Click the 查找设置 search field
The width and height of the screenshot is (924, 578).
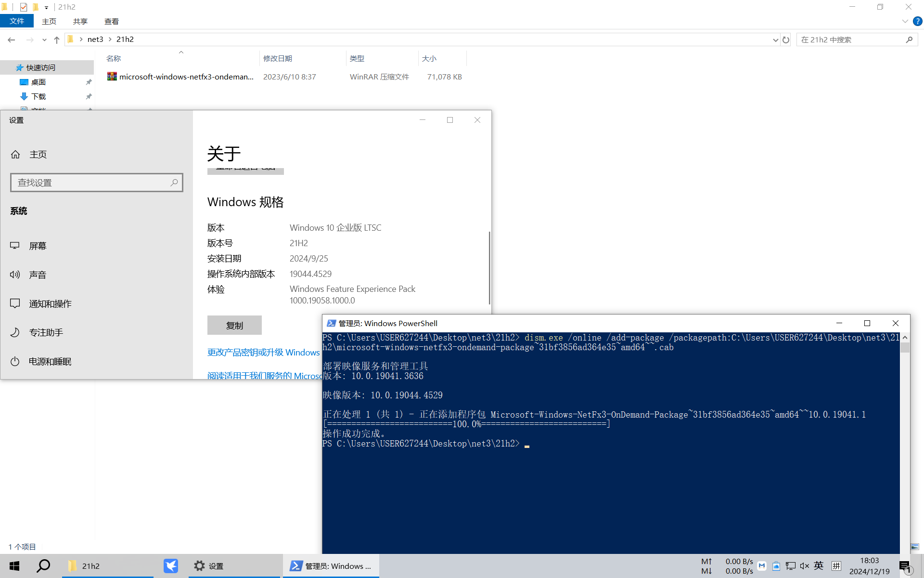tap(96, 183)
